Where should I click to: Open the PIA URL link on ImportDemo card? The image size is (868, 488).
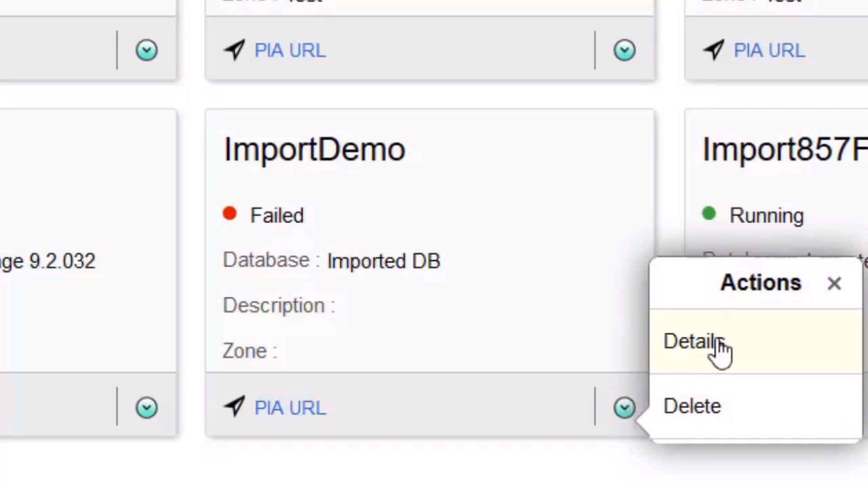(x=290, y=408)
